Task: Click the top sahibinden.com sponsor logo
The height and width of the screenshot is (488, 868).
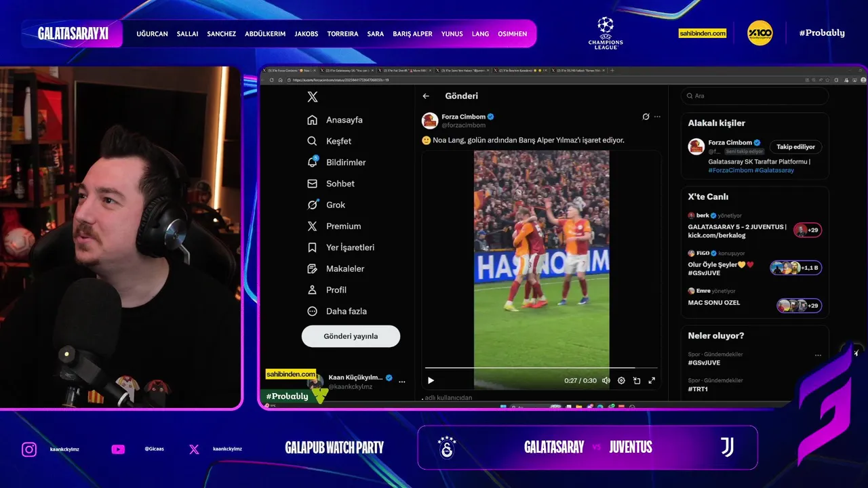Action: tap(703, 33)
